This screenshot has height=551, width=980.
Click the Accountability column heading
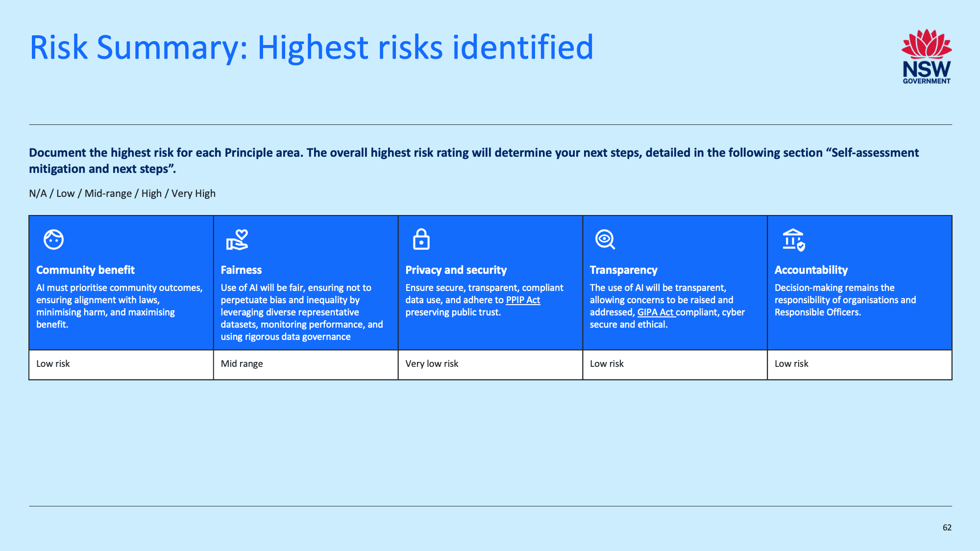click(811, 270)
